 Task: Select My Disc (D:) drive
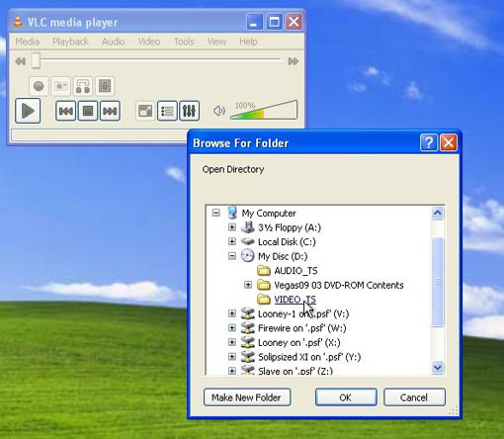click(x=283, y=256)
